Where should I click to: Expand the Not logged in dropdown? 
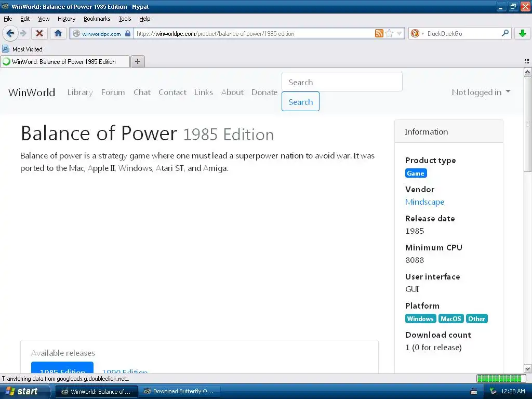pos(481,92)
